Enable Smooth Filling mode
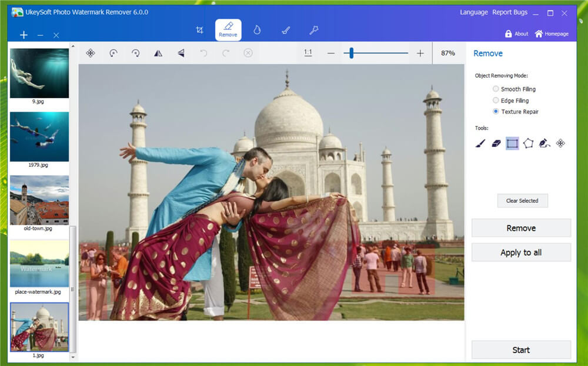 (x=496, y=89)
